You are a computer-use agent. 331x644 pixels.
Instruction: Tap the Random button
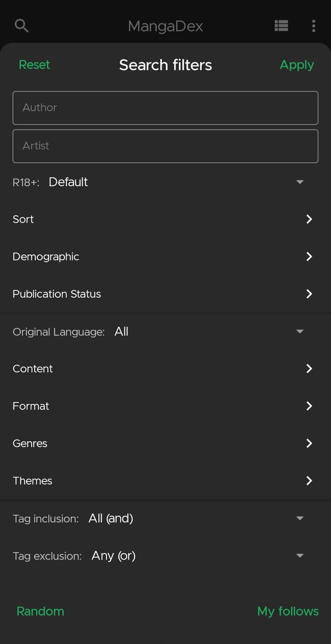point(40,611)
